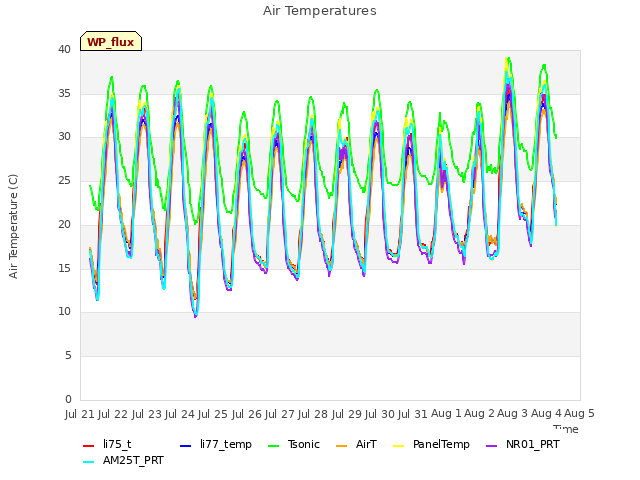This screenshot has height=480, width=640.
Task: Toggle the li77_temp legend entry
Action: point(216,444)
